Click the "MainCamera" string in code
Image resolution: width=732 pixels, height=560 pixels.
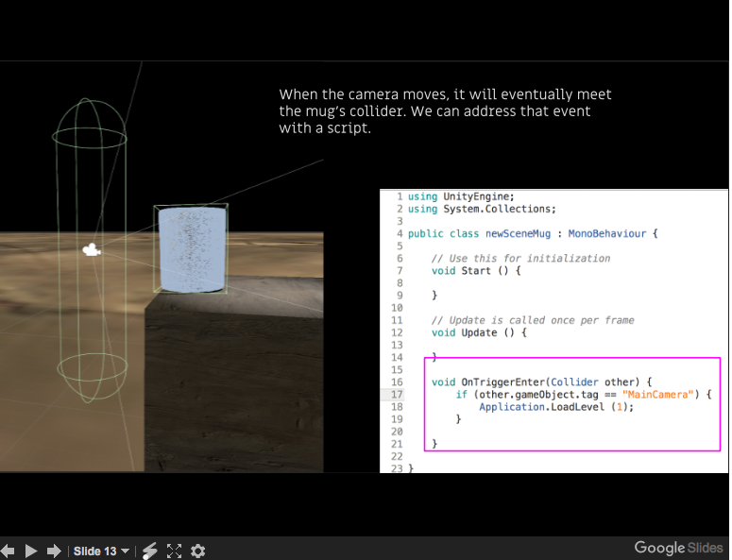click(657, 395)
